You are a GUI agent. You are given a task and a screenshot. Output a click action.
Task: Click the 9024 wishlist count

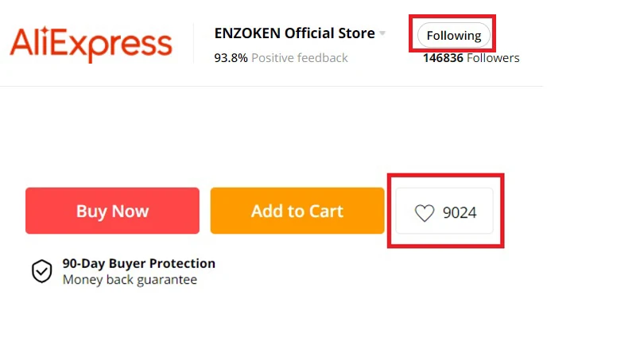[460, 212]
